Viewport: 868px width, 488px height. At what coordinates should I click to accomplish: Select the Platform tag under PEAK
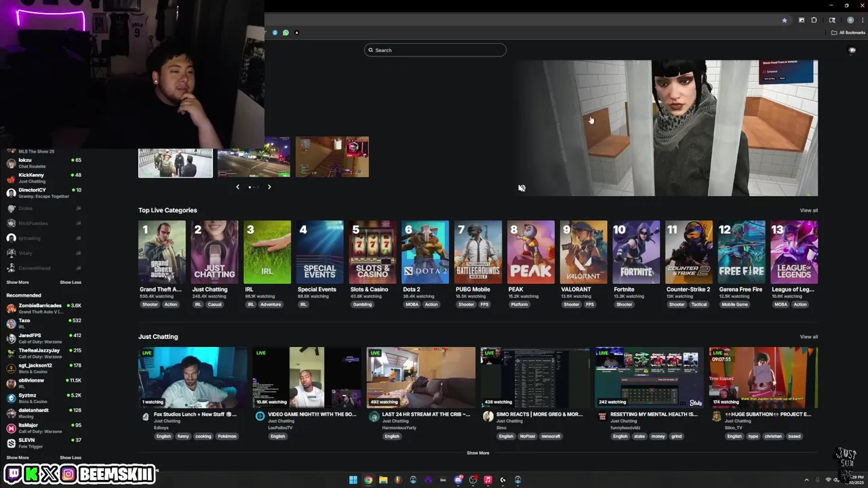point(519,304)
